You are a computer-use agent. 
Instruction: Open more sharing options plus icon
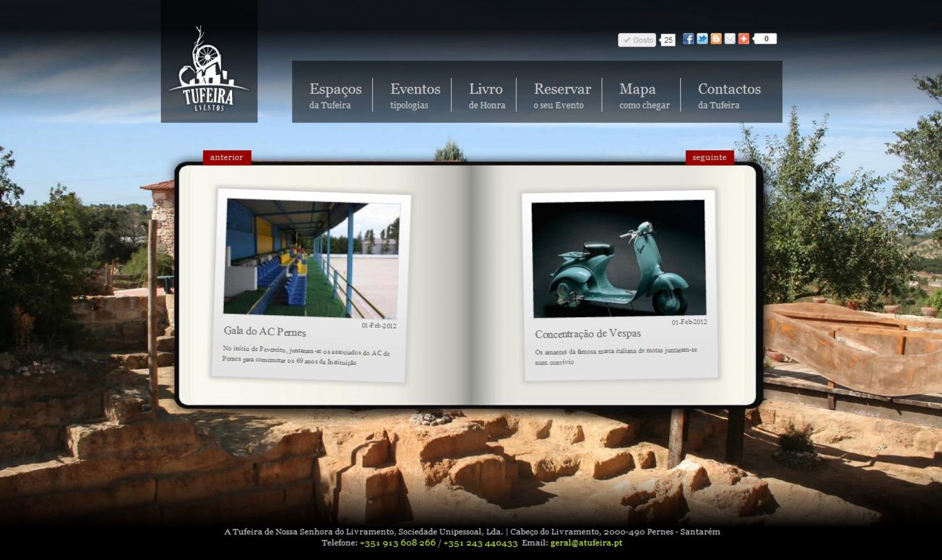point(743,39)
